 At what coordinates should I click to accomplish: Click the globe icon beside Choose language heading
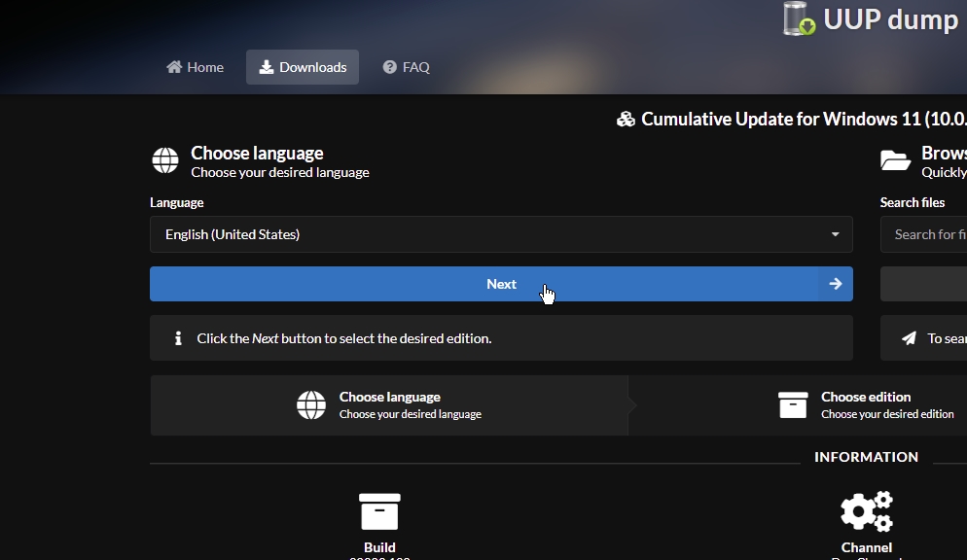pyautogui.click(x=165, y=160)
